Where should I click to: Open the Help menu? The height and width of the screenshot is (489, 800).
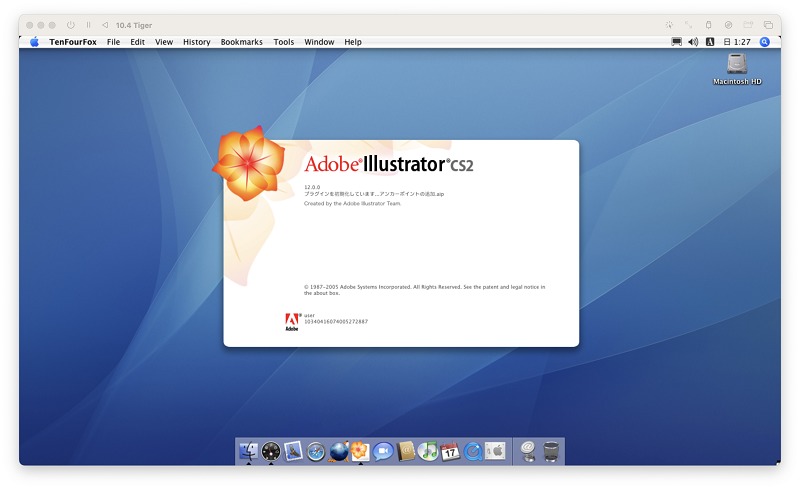click(353, 42)
